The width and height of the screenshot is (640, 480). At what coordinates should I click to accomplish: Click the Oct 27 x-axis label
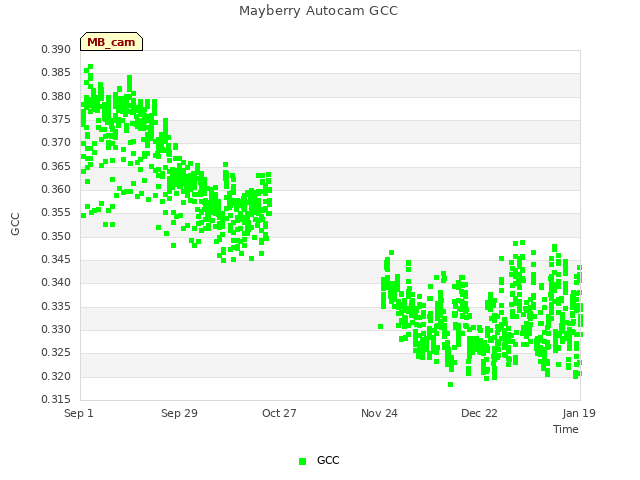point(279,413)
